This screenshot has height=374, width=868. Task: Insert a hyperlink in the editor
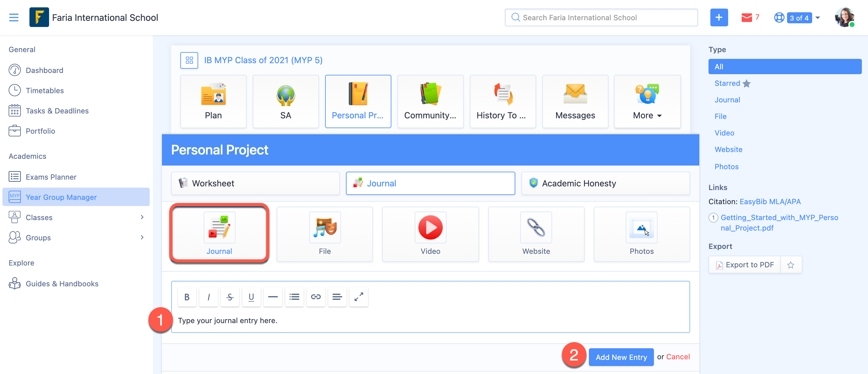coord(316,296)
